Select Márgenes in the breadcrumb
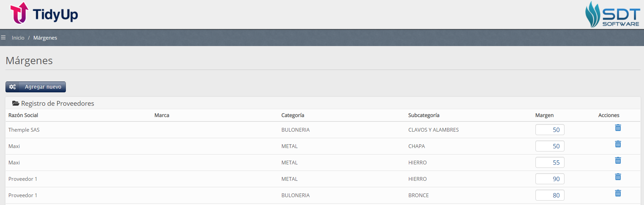The height and width of the screenshot is (205, 644). (45, 38)
